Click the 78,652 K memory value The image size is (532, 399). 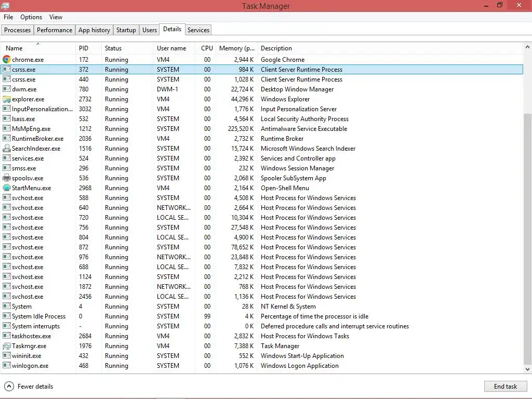tap(242, 247)
